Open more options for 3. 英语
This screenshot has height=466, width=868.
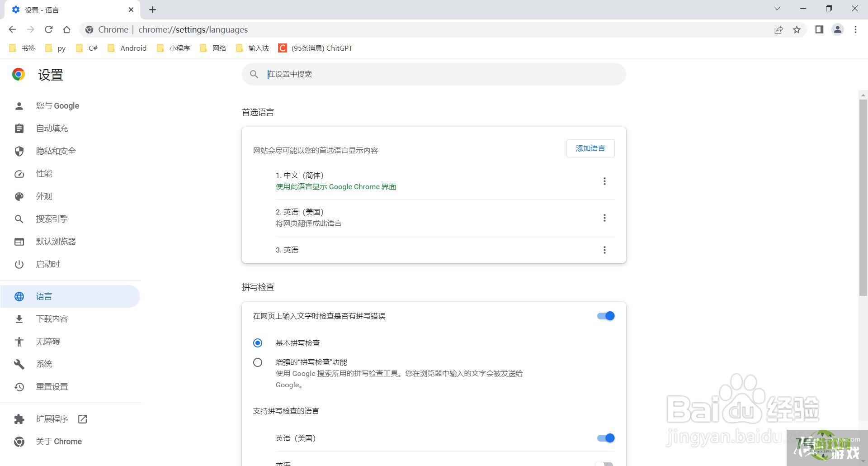604,250
